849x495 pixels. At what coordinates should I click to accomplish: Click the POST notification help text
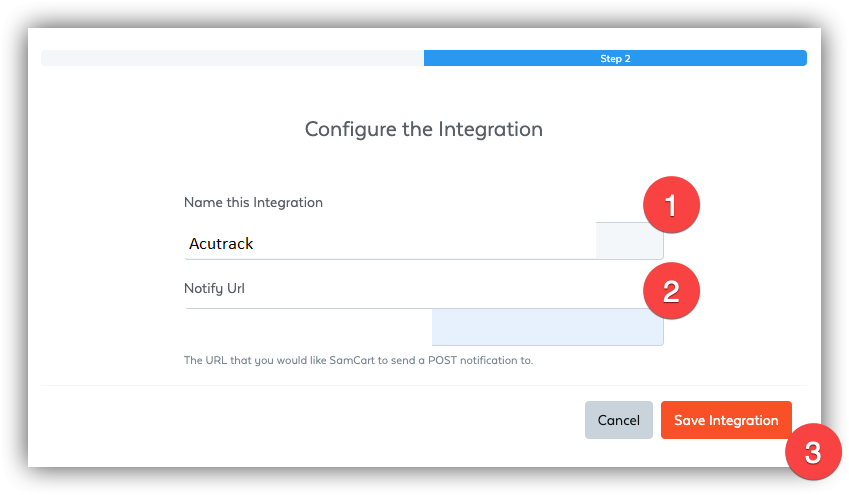click(x=358, y=360)
